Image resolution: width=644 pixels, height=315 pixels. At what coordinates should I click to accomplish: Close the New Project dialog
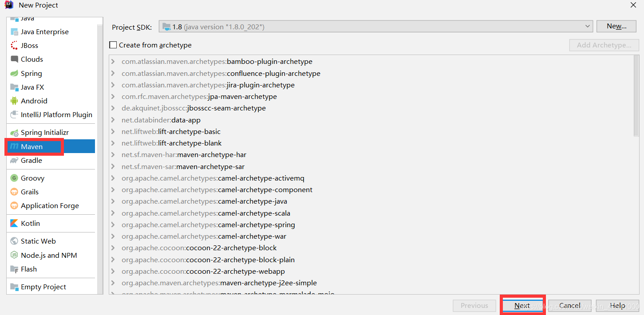click(633, 5)
